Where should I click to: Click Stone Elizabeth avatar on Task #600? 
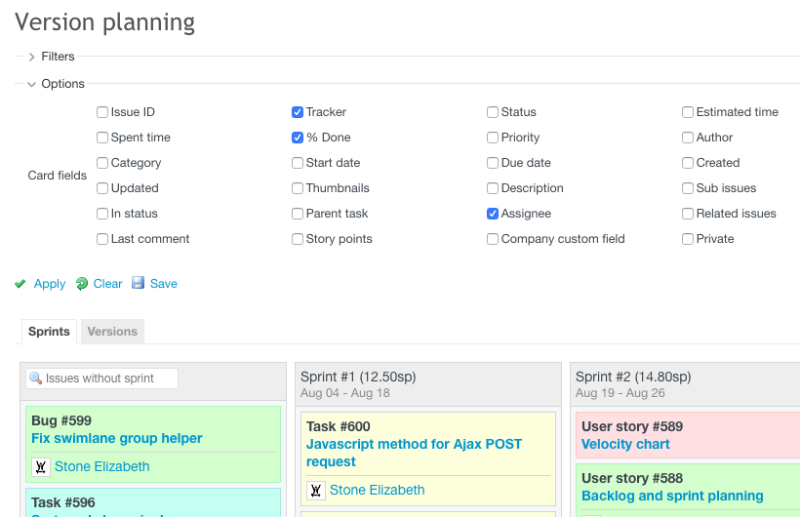pyautogui.click(x=316, y=490)
